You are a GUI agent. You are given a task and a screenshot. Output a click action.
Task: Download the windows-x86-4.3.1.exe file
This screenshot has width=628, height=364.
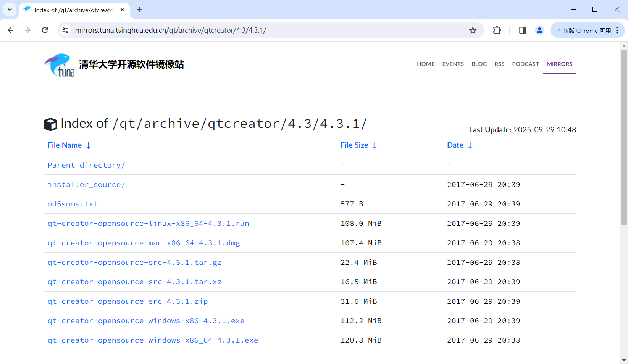[x=146, y=321]
